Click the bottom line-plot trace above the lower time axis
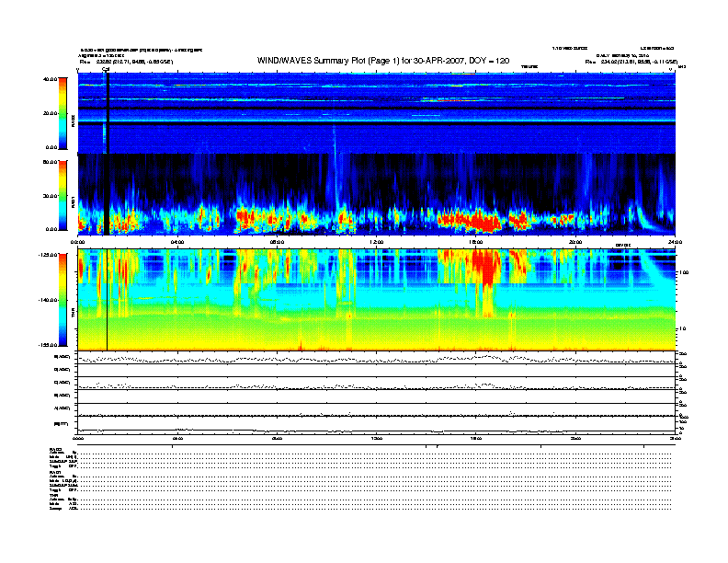The width and height of the screenshot is (728, 563). tap(377, 431)
